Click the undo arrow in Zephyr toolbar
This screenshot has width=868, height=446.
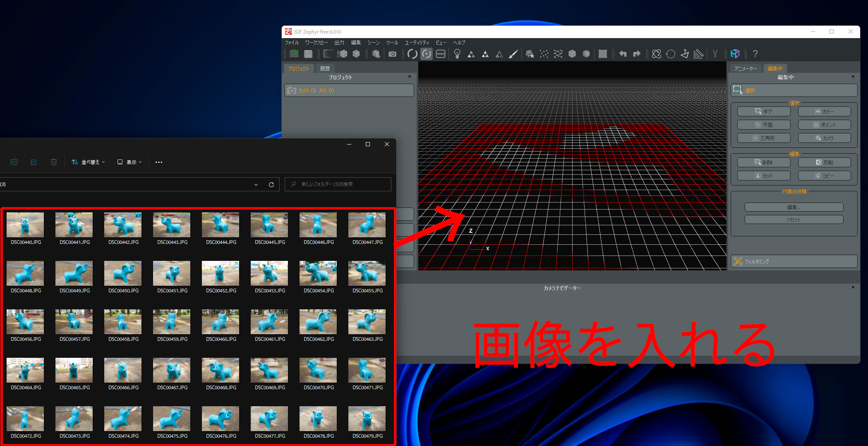(x=623, y=54)
